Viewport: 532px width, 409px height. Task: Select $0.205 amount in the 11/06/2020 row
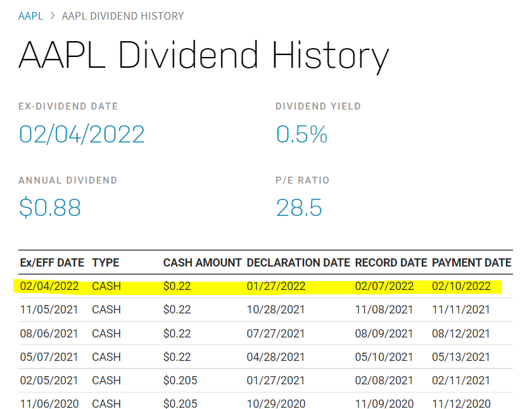(x=180, y=404)
